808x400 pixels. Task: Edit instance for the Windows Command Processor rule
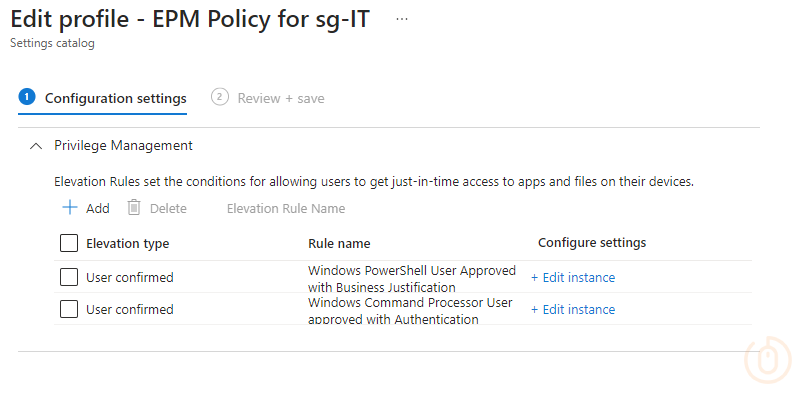(573, 309)
